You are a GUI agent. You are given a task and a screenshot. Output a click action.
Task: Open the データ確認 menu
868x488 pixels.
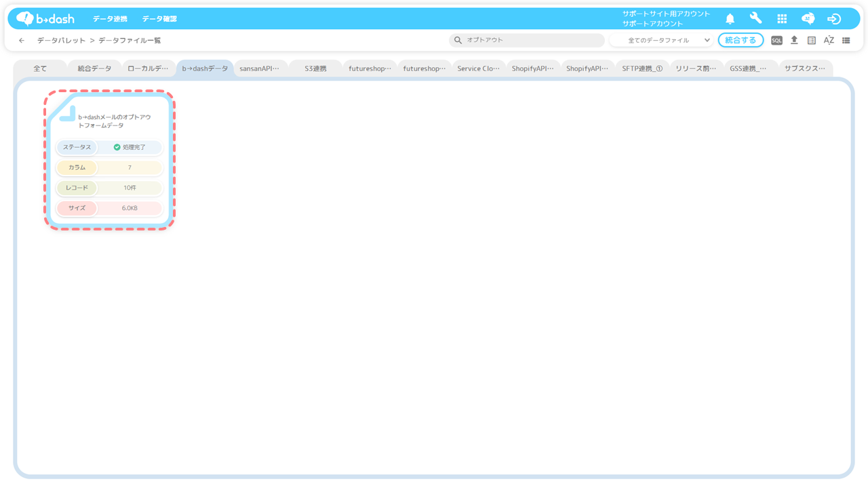pyautogui.click(x=159, y=19)
